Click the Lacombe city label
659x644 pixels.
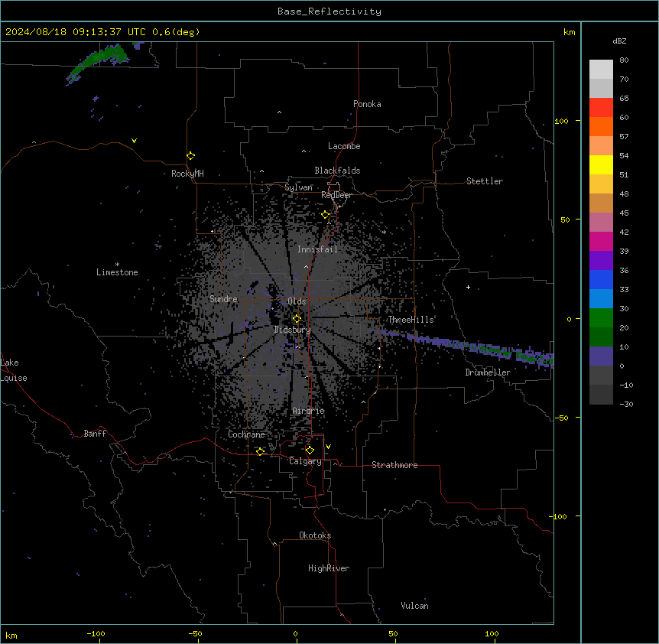tap(344, 146)
